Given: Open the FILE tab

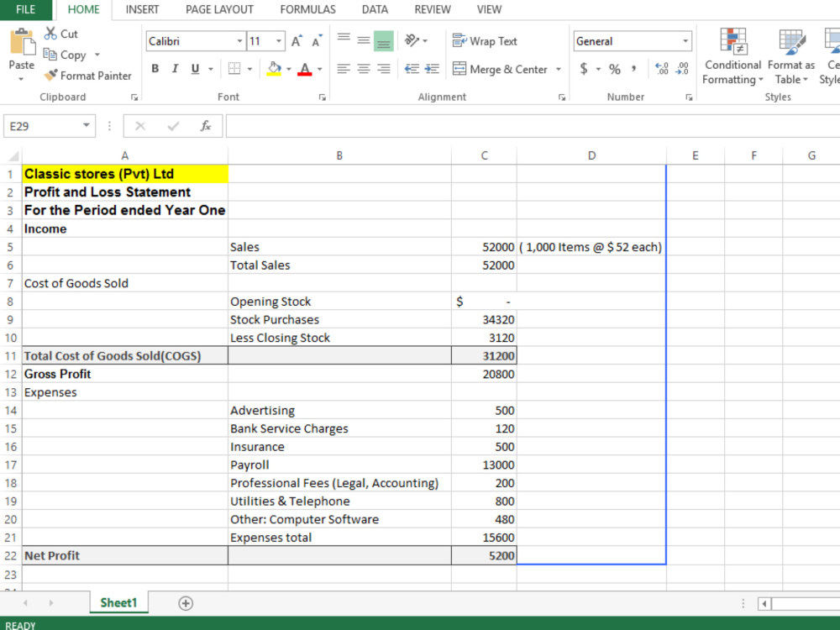Looking at the screenshot, I should point(26,9).
